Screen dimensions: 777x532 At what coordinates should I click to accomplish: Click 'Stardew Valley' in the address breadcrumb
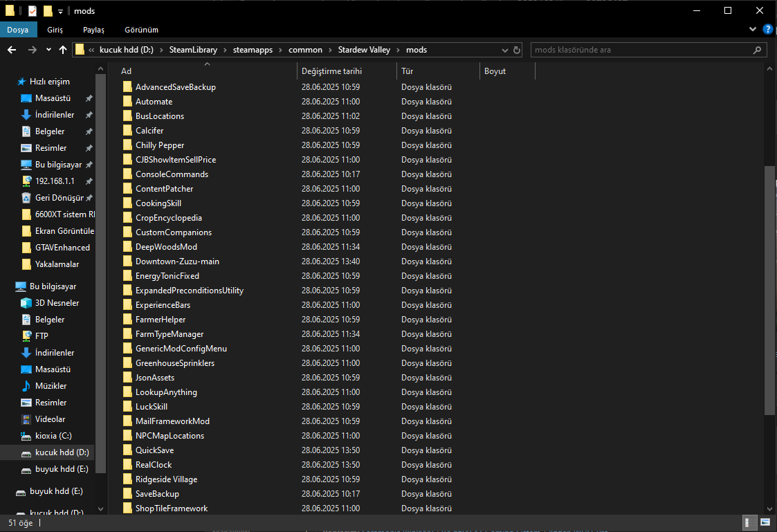click(x=364, y=50)
